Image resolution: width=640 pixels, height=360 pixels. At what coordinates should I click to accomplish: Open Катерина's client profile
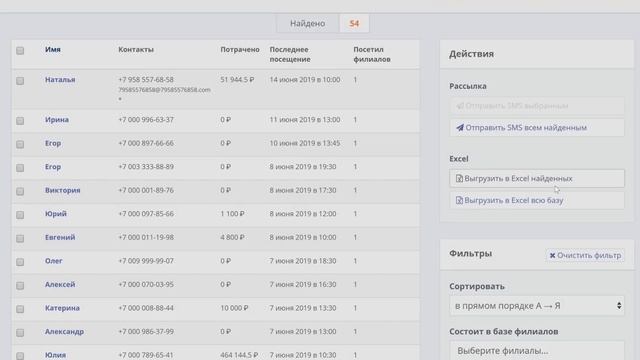62,308
